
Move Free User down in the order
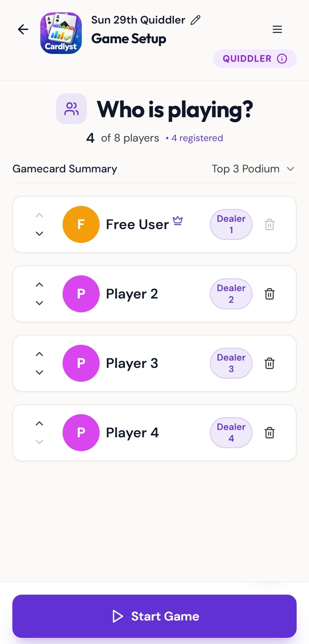pyautogui.click(x=39, y=234)
